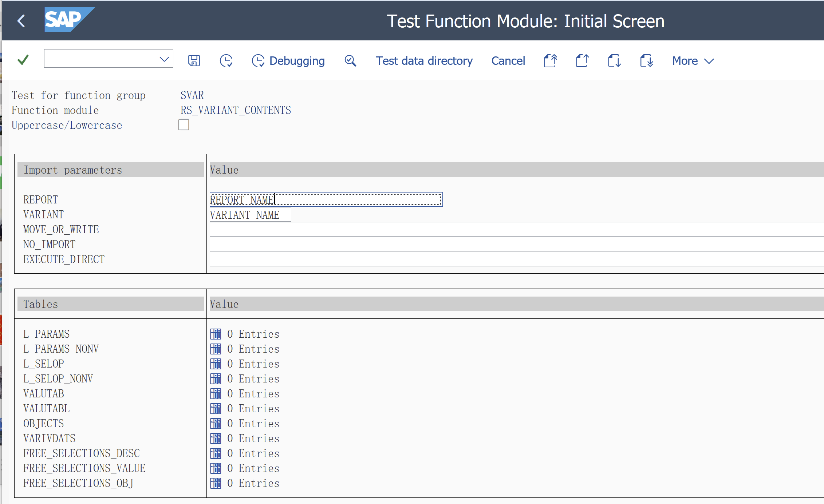
Task: Click the NO_IMPORT value field
Action: pyautogui.click(x=517, y=244)
